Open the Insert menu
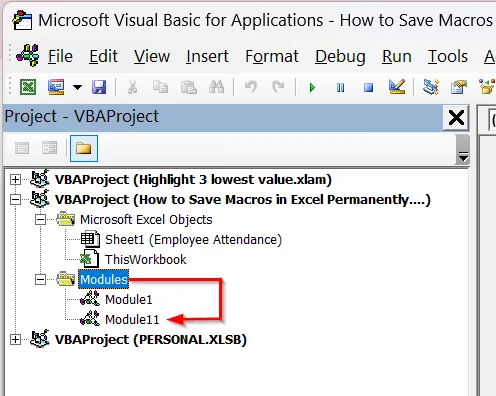 coord(207,56)
